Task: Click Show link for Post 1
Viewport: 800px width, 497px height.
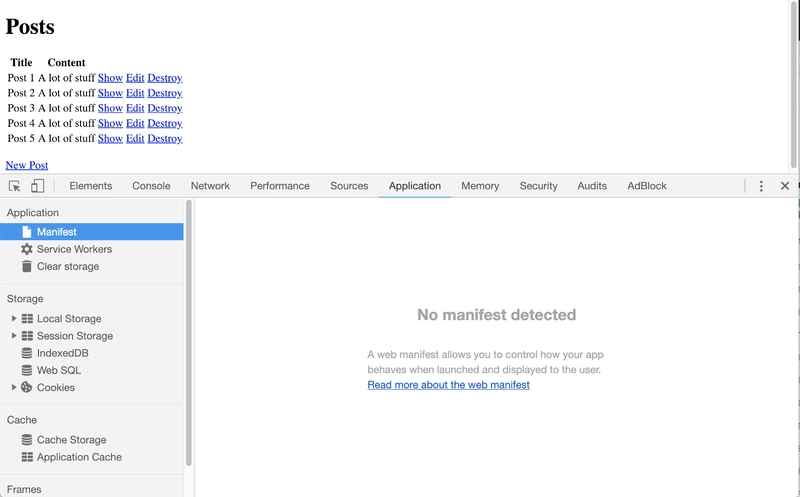Action: pyautogui.click(x=110, y=78)
